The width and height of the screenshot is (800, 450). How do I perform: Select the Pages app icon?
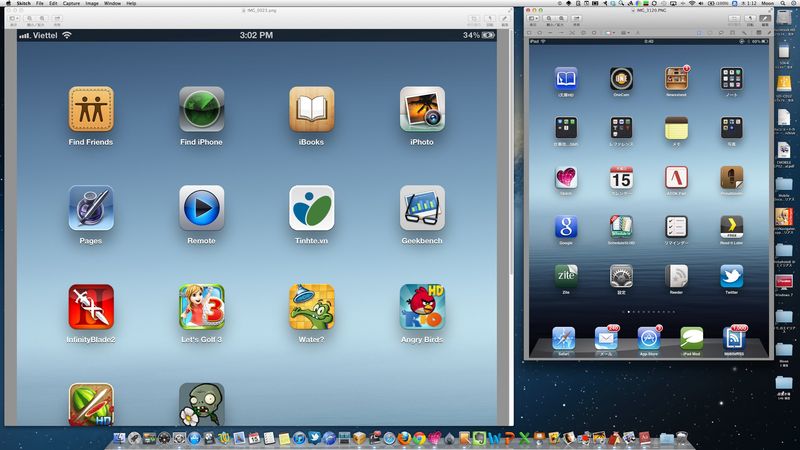tap(91, 208)
